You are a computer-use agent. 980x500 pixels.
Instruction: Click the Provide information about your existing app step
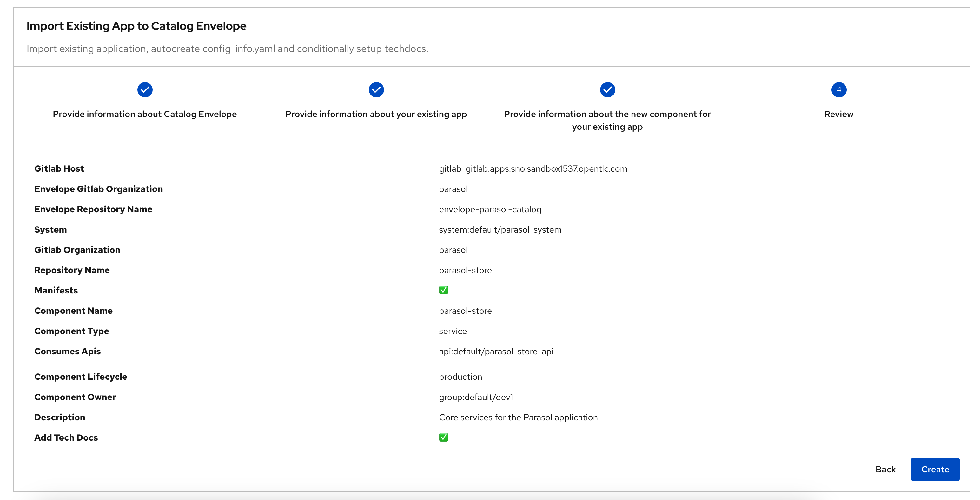376,90
